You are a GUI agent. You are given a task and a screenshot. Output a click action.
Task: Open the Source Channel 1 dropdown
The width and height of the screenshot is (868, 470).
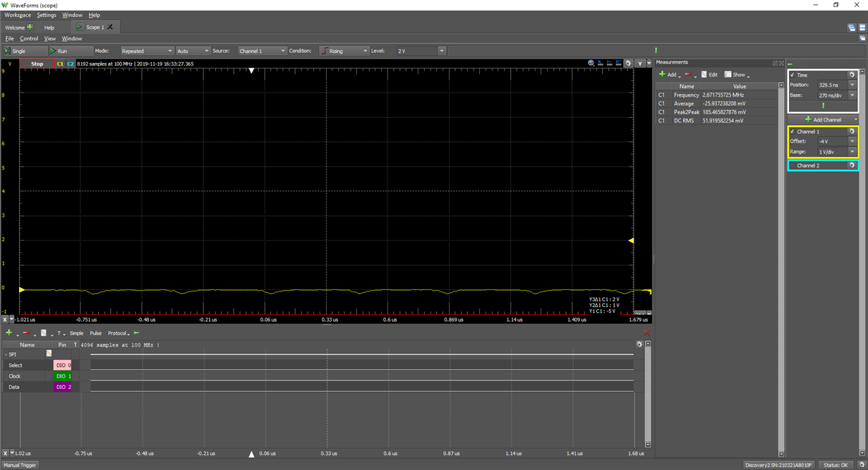click(262, 51)
